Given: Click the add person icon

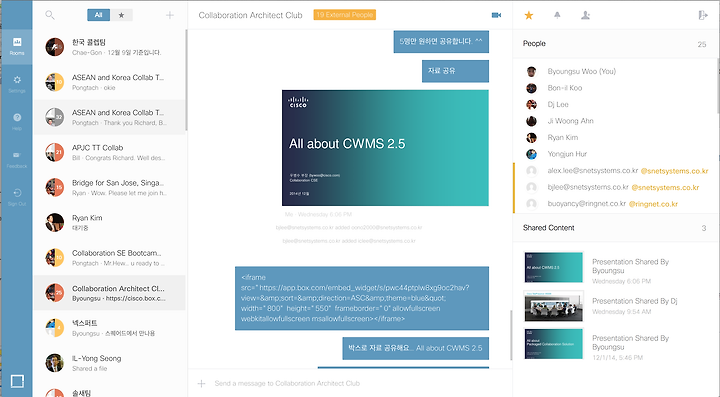Looking at the screenshot, I should (x=585, y=15).
